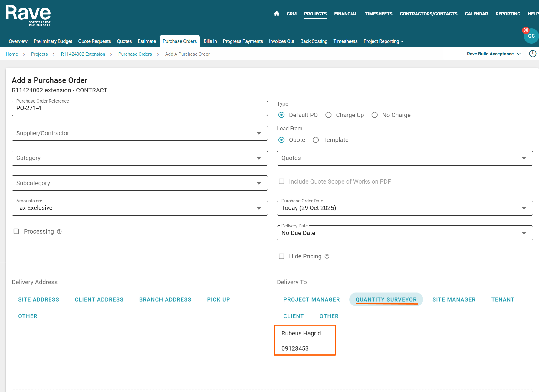The width and height of the screenshot is (539, 392).
Task: Select the Charge Up type
Action: pos(328,115)
